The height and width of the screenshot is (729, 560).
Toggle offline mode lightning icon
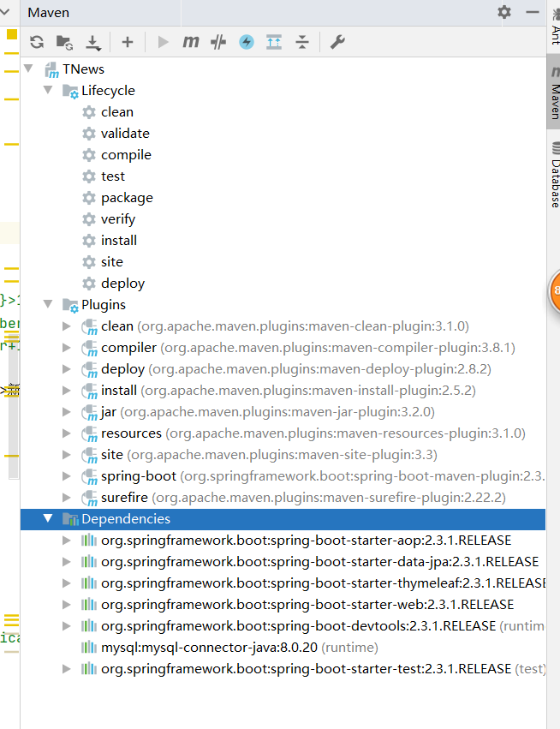[x=247, y=42]
